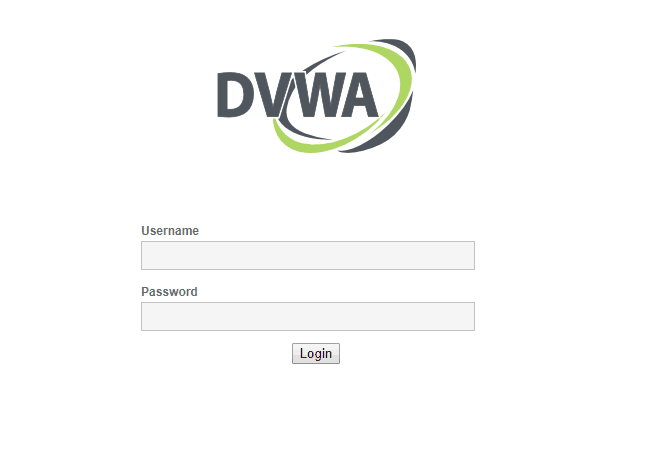
Task: Click the letter W in the DVWA logo
Action: point(314,95)
